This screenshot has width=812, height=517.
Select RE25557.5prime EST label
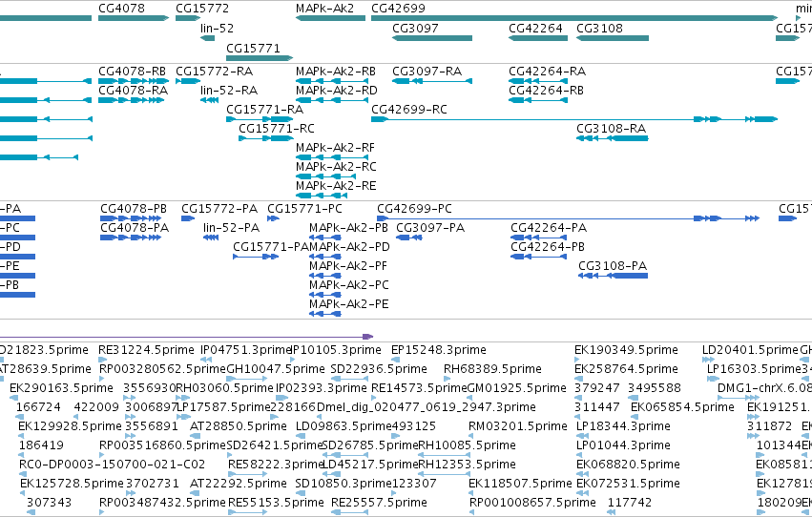[379, 503]
